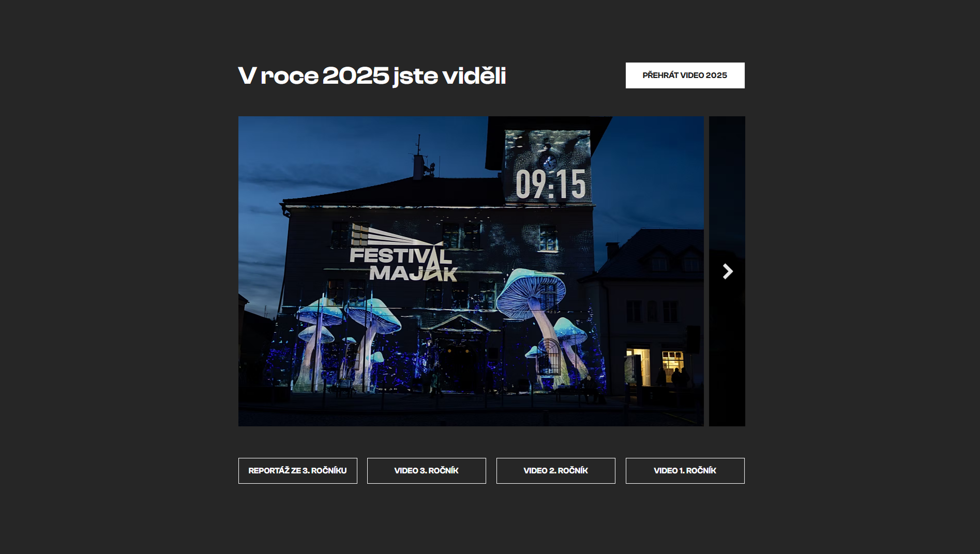
Task: Click the evening sky in the carousel photo
Action: [x=331, y=155]
